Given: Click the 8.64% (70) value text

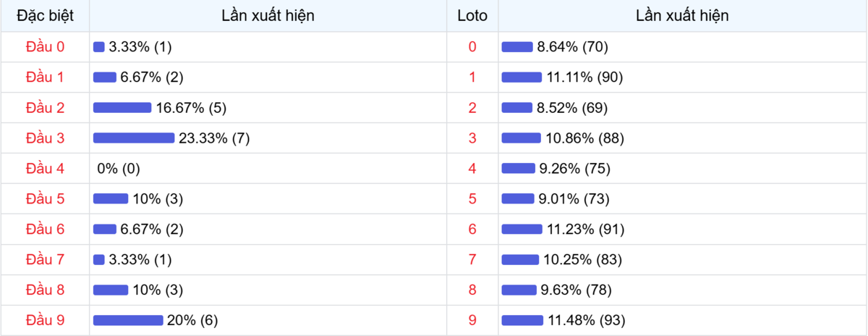Looking at the screenshot, I should 572,47.
